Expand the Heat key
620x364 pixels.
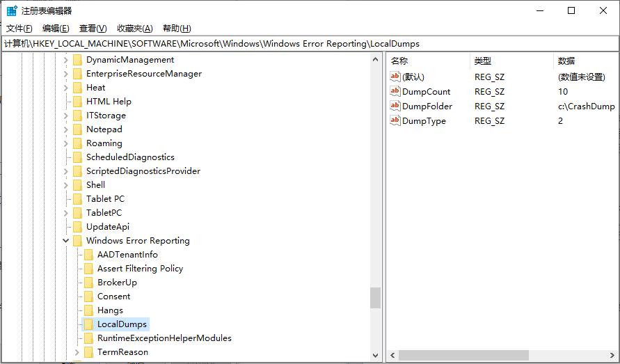click(66, 88)
